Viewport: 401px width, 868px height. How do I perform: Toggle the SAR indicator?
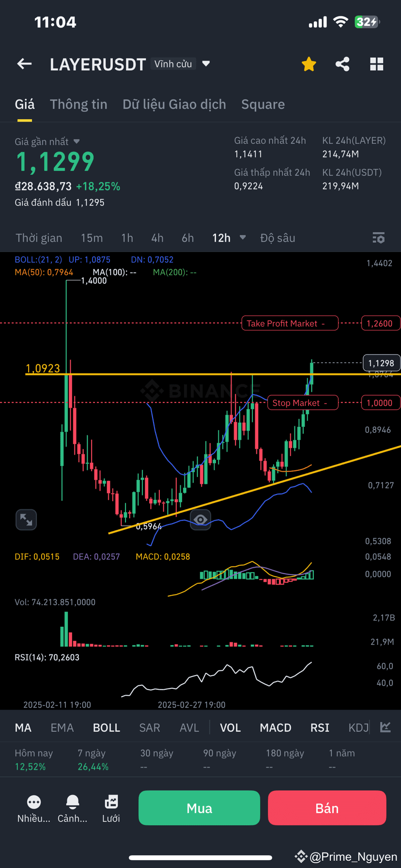[150, 728]
